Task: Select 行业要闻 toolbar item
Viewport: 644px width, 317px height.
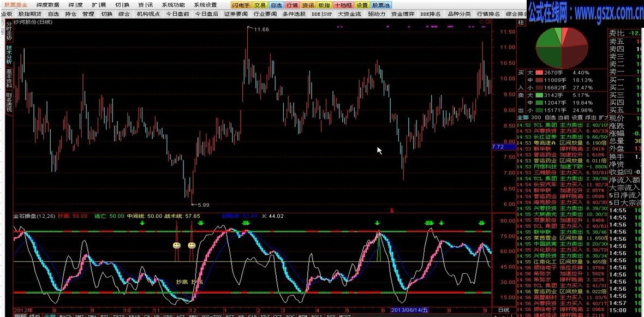Action: 265,14
